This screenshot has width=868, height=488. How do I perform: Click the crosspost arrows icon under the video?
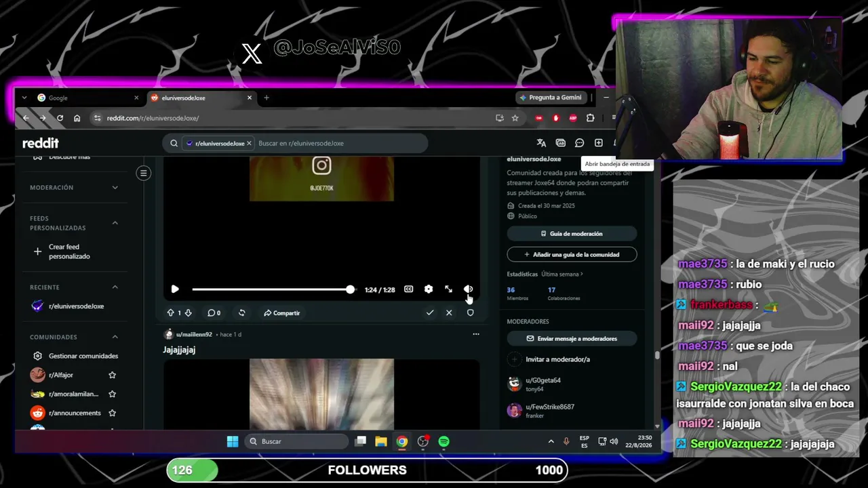(242, 313)
